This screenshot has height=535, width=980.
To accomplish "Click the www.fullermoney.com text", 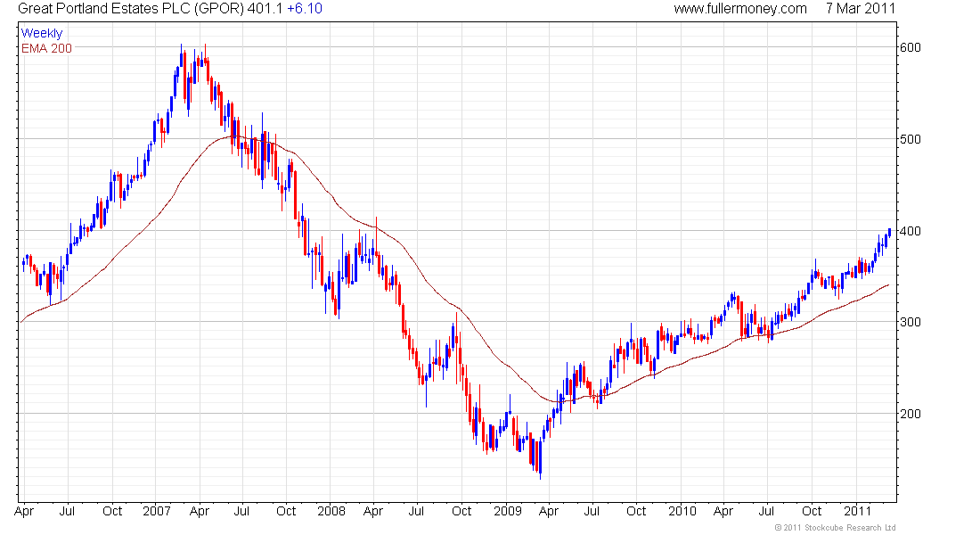I will click(740, 9).
